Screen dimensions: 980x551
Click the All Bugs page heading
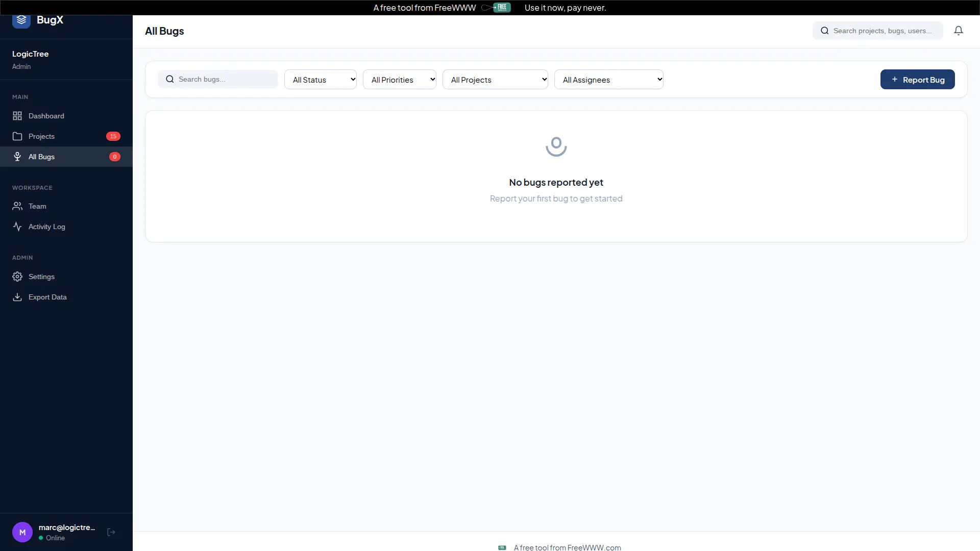(x=164, y=31)
